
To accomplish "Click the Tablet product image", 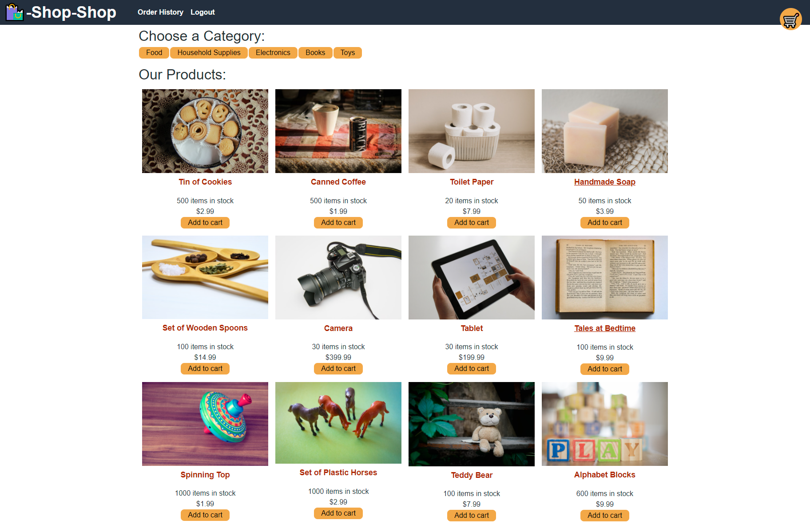I will tap(472, 277).
